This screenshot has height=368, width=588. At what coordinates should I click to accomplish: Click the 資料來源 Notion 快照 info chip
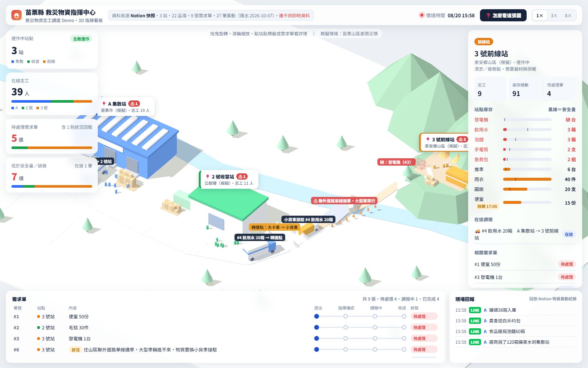click(211, 15)
